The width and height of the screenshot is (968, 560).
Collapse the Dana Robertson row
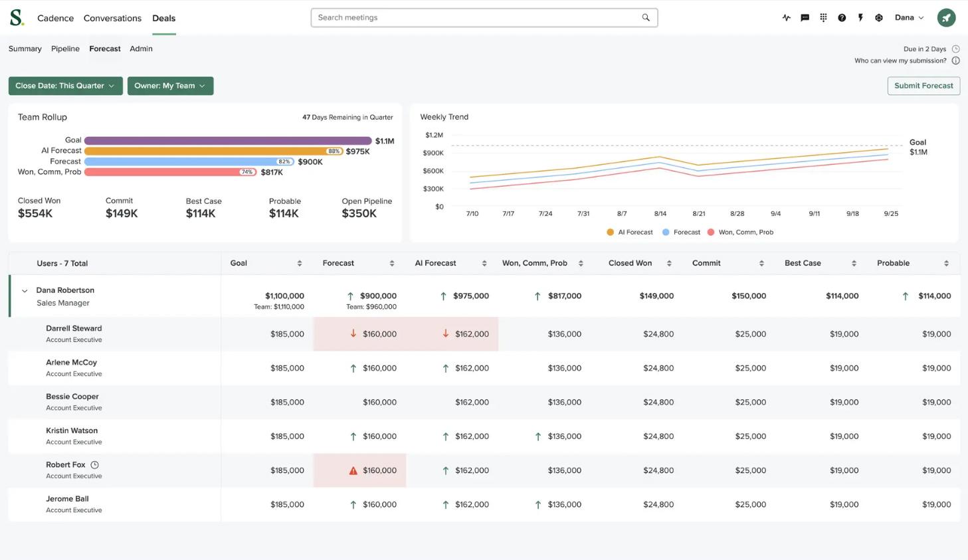click(25, 291)
